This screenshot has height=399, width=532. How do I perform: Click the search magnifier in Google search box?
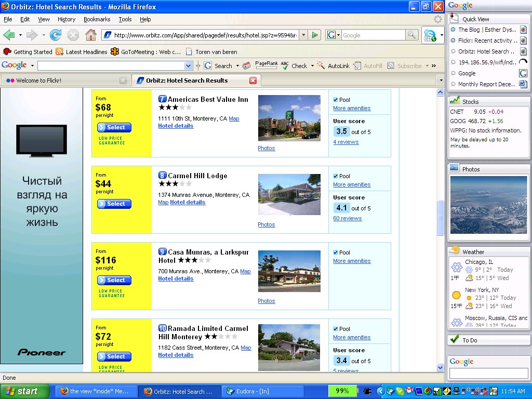(411, 35)
